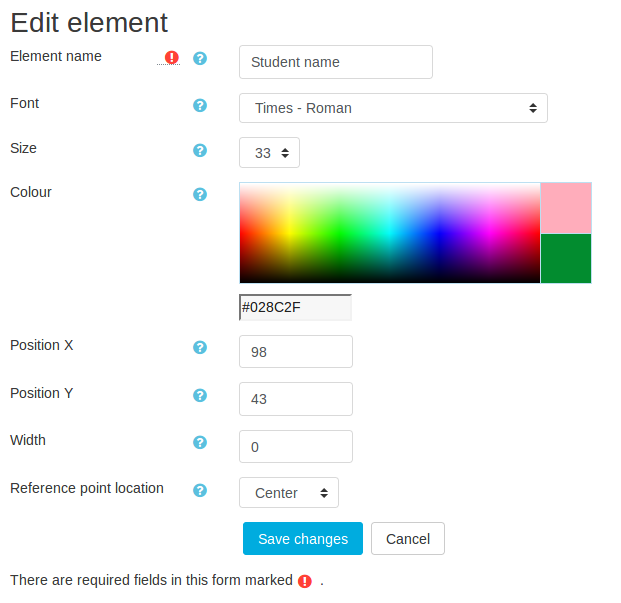Select the green current colour swatch
Image resolution: width=621 pixels, height=603 pixels.
pyautogui.click(x=566, y=259)
